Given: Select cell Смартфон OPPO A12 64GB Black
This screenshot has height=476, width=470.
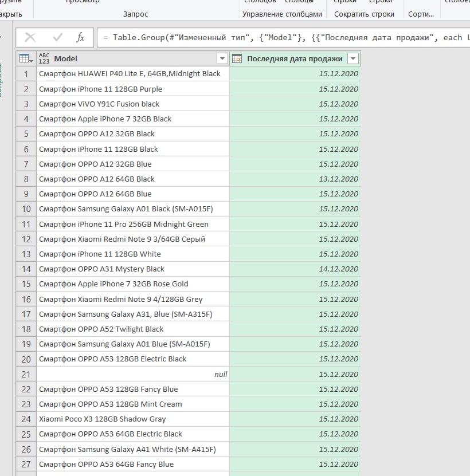Looking at the screenshot, I should pos(133,179).
